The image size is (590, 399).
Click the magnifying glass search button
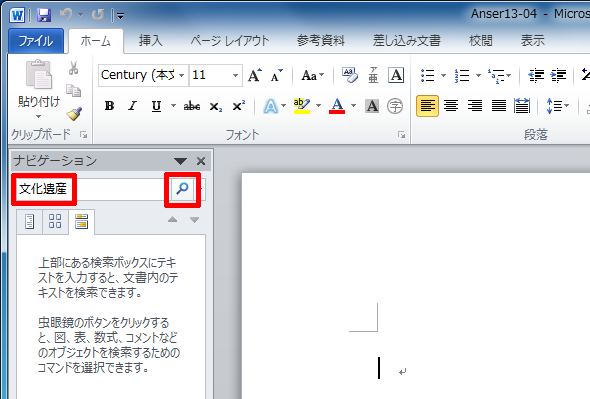click(x=182, y=189)
